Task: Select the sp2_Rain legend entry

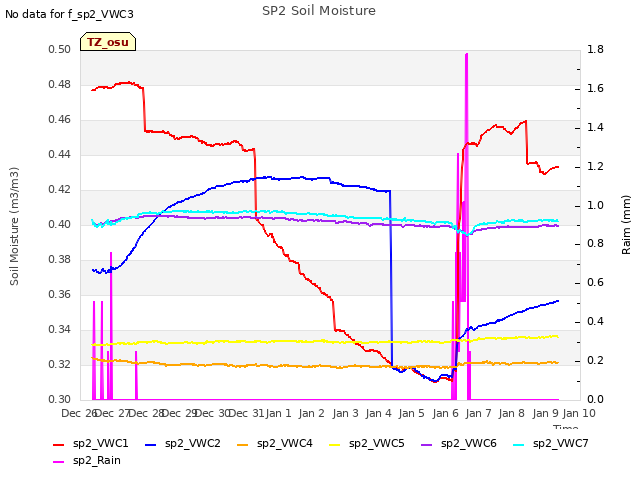Action: (87, 461)
